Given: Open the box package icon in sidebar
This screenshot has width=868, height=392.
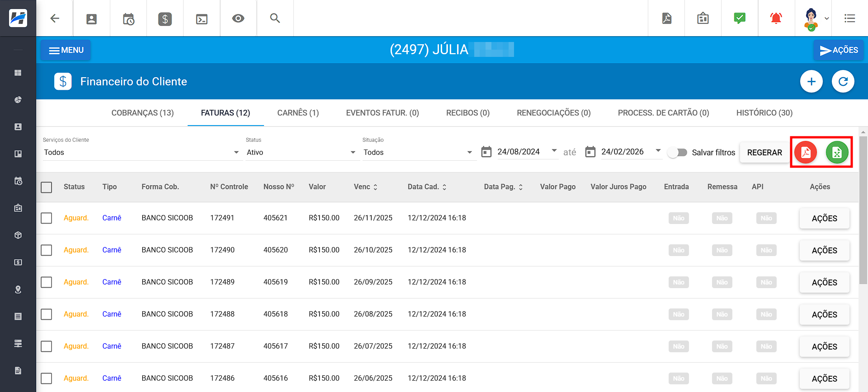Looking at the screenshot, I should 18,235.
